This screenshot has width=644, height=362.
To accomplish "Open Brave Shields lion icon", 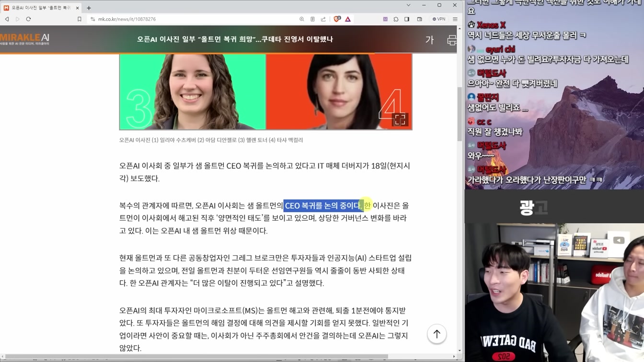I will coord(337,19).
